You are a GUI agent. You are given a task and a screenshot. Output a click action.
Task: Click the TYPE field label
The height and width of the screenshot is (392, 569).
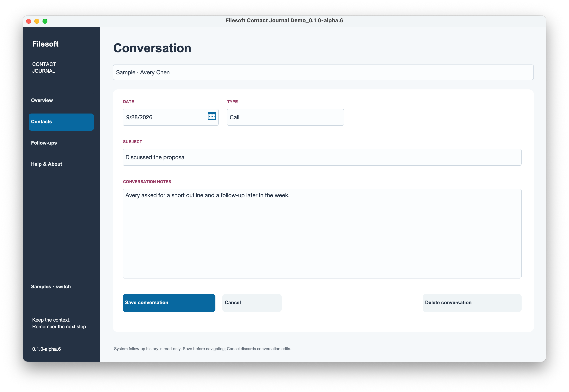coord(232,102)
